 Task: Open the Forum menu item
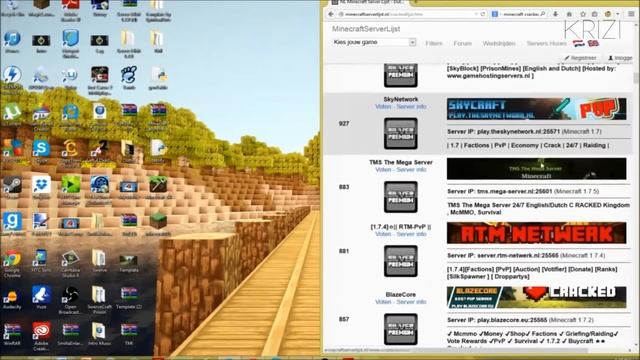coord(462,43)
